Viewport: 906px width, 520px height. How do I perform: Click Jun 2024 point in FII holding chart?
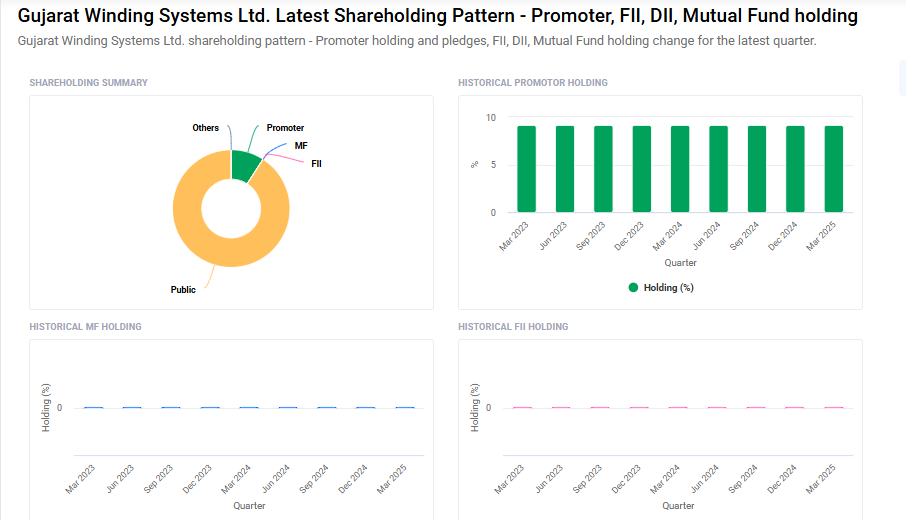tap(717, 407)
